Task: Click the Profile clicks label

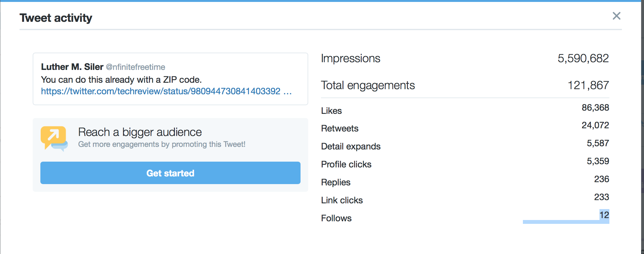Action: coord(346,164)
